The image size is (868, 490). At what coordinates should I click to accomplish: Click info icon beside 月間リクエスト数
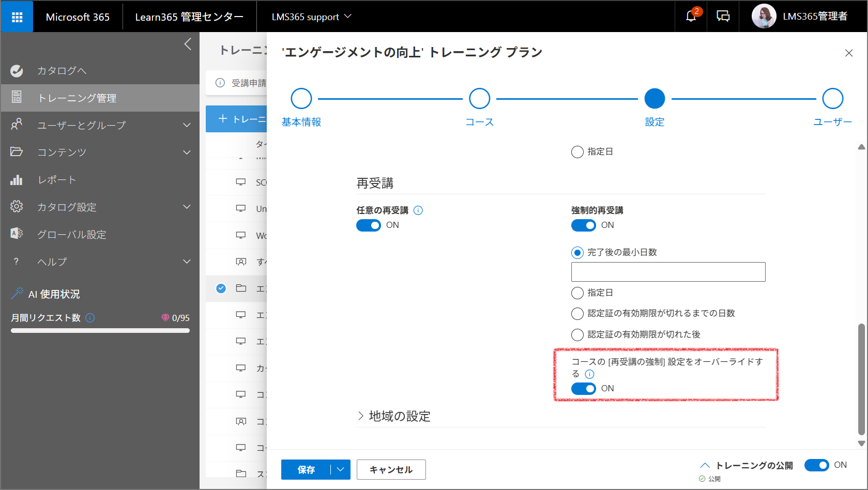click(x=90, y=318)
